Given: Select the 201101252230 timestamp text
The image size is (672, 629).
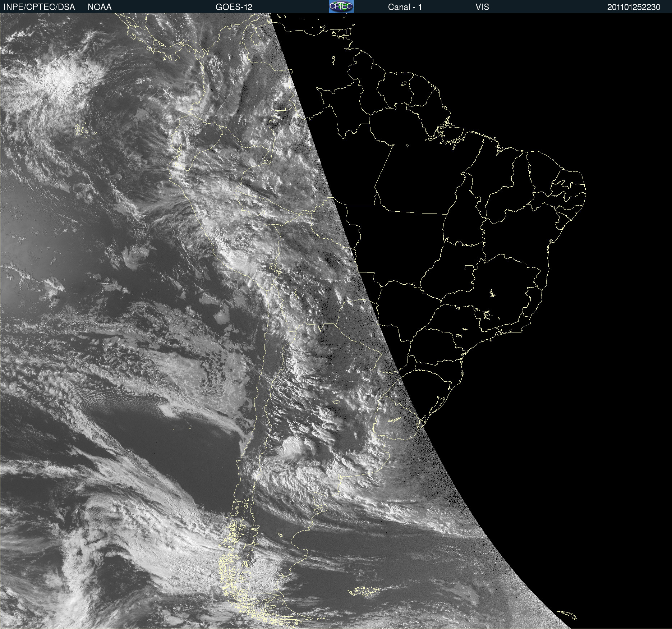Looking at the screenshot, I should 634,7.
